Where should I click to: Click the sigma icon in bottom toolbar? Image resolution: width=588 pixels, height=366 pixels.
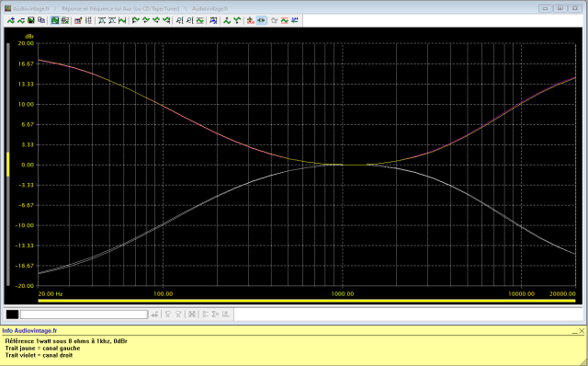(215, 315)
